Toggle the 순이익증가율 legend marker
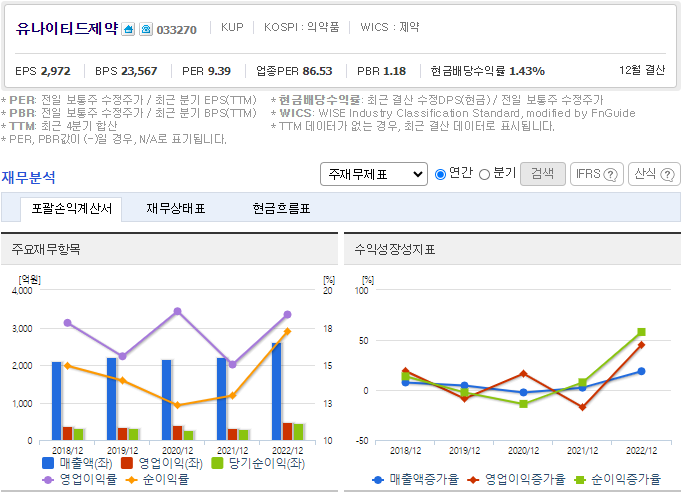 pyautogui.click(x=580, y=480)
